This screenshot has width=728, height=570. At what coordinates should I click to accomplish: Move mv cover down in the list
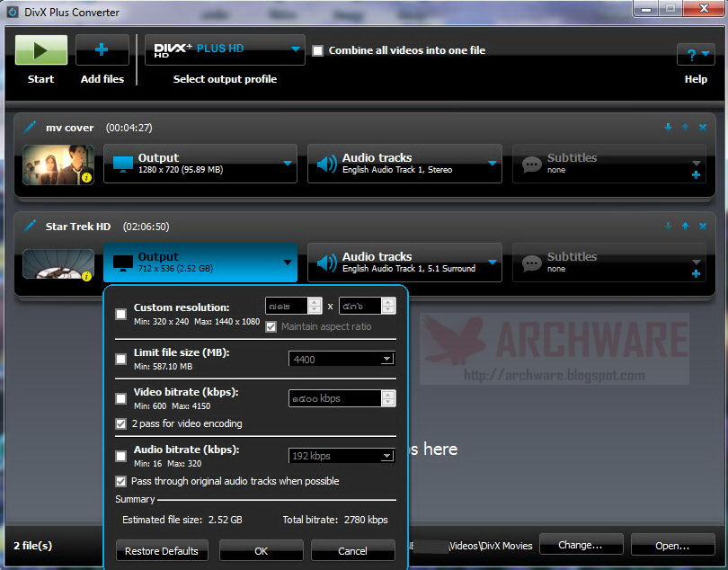pos(668,127)
